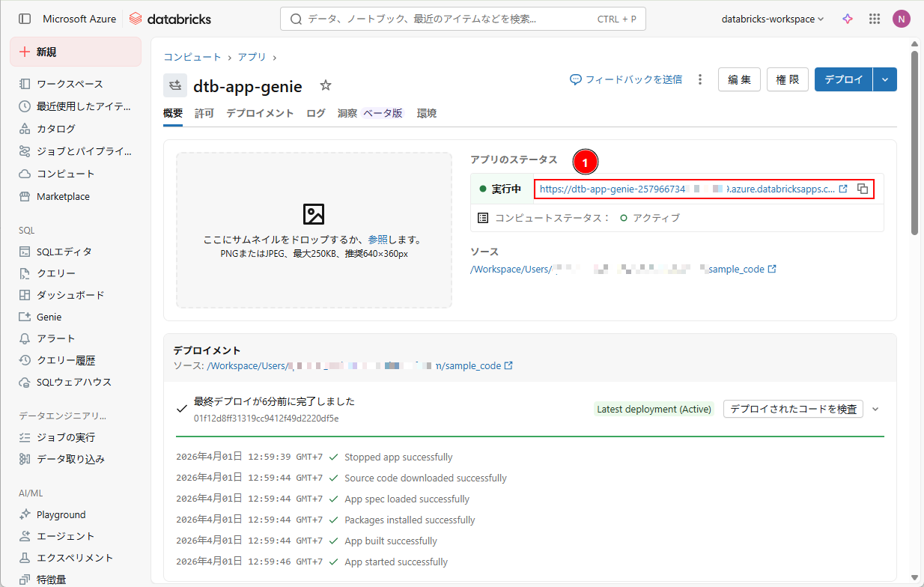Viewport: 924px width, 587px height.
Task: Open the 環境 tab
Action: coord(427,113)
